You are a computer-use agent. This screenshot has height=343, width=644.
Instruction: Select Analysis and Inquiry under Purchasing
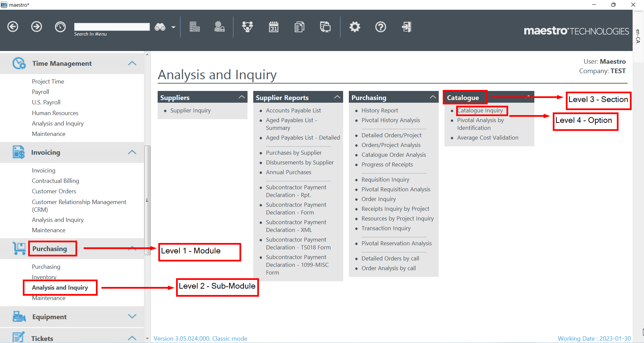click(x=60, y=288)
